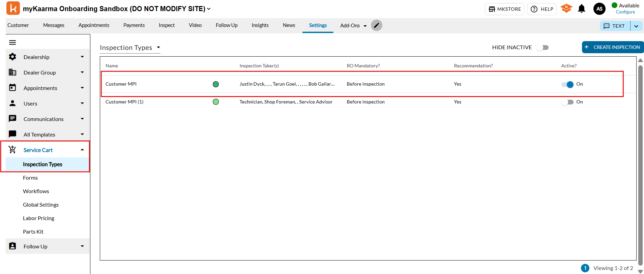644x274 pixels.
Task: Open the News tab
Action: pyautogui.click(x=289, y=25)
